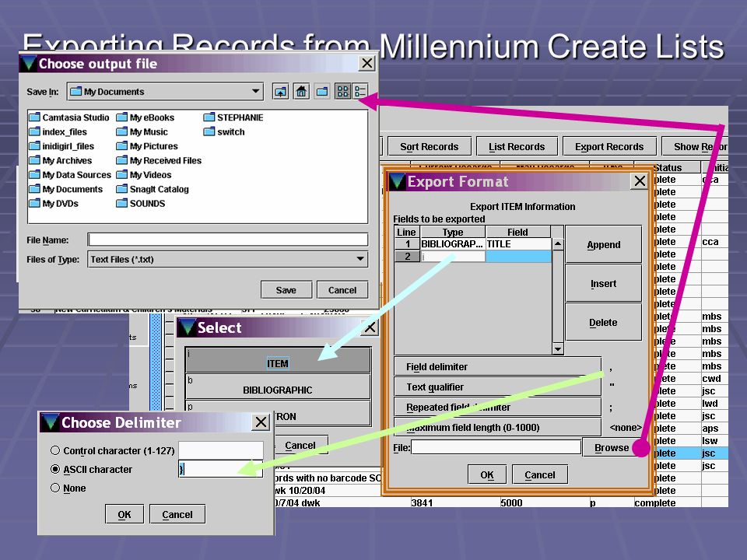Click the Browse button

(612, 448)
